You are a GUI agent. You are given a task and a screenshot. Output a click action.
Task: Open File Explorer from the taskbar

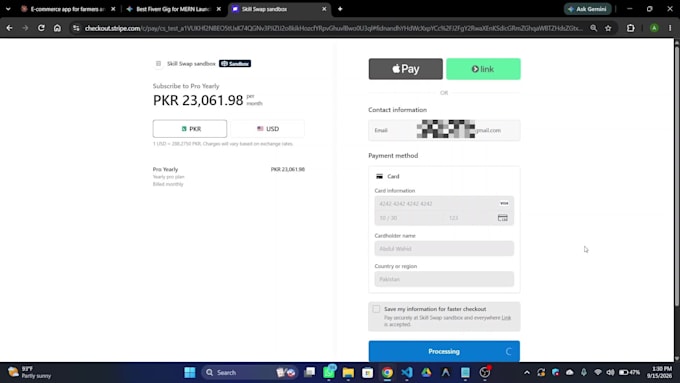click(x=348, y=372)
